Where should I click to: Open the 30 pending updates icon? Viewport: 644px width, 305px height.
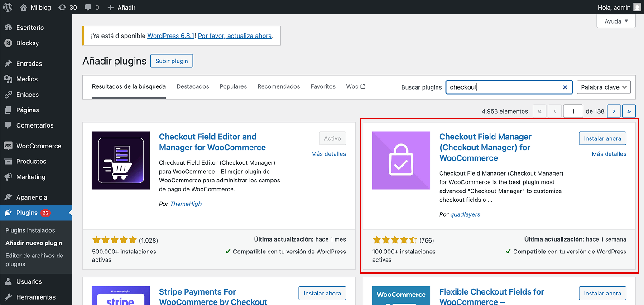tap(62, 7)
